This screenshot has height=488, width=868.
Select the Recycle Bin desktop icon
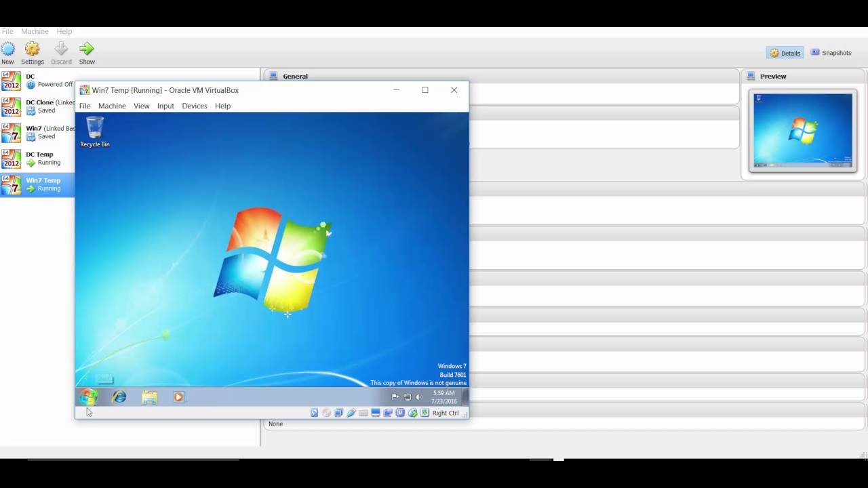pos(95,131)
